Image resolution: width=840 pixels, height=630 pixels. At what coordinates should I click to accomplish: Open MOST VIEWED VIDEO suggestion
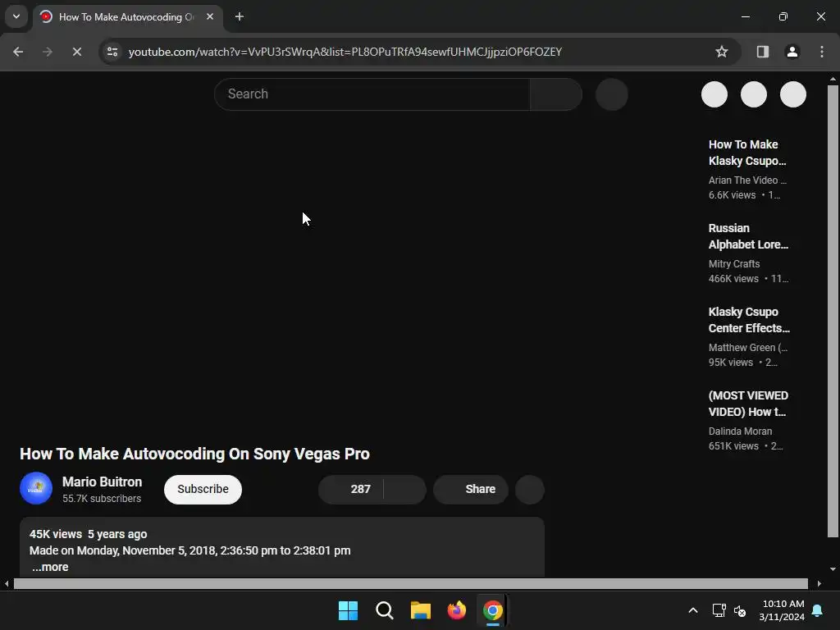(748, 404)
